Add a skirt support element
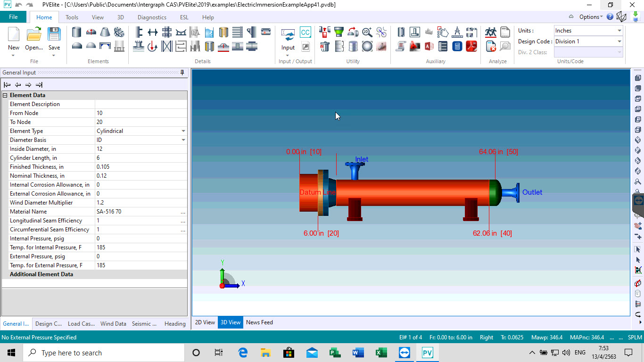The height and width of the screenshot is (362, 644). click(x=119, y=46)
